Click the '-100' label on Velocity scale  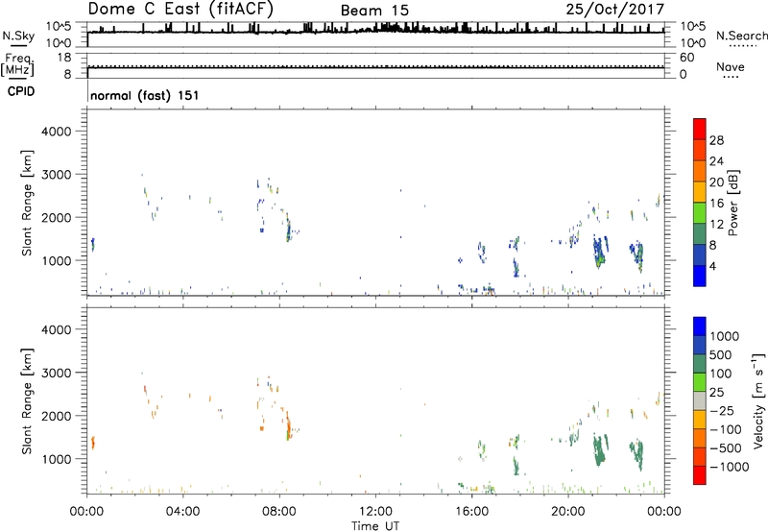pos(726,429)
